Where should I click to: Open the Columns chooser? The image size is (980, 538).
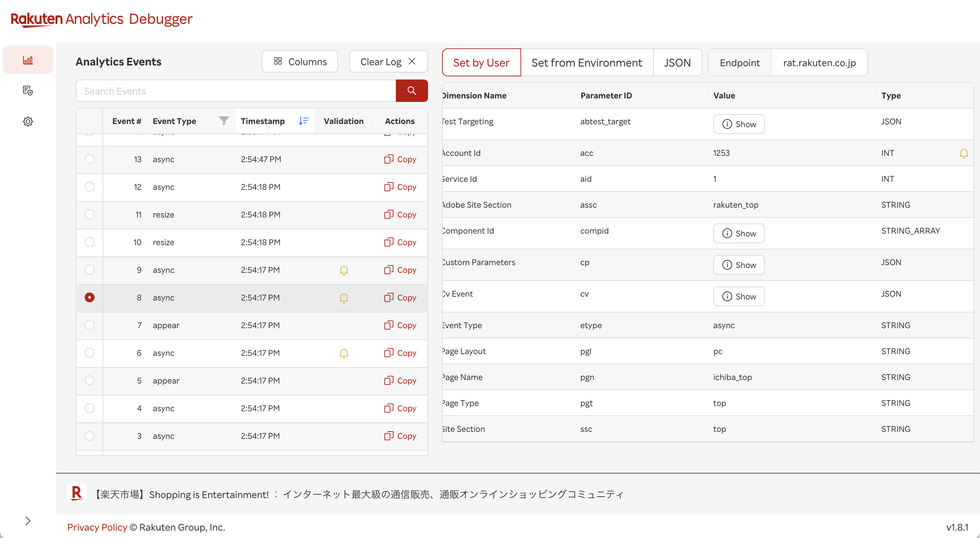(300, 61)
